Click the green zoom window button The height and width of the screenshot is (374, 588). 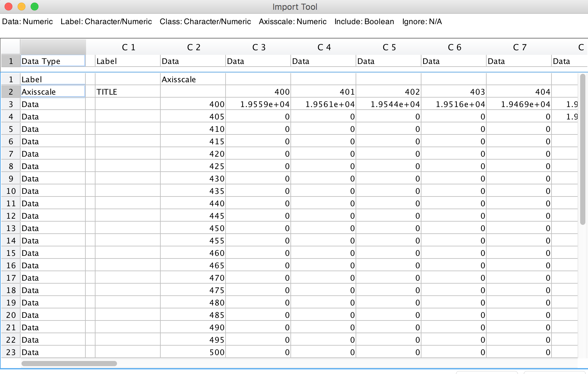coord(35,7)
